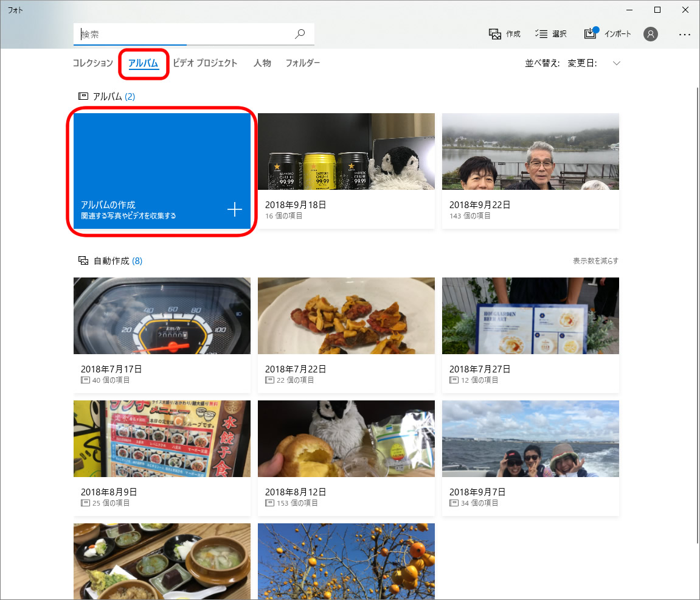
Task: Click the search magnifier icon
Action: tap(300, 34)
